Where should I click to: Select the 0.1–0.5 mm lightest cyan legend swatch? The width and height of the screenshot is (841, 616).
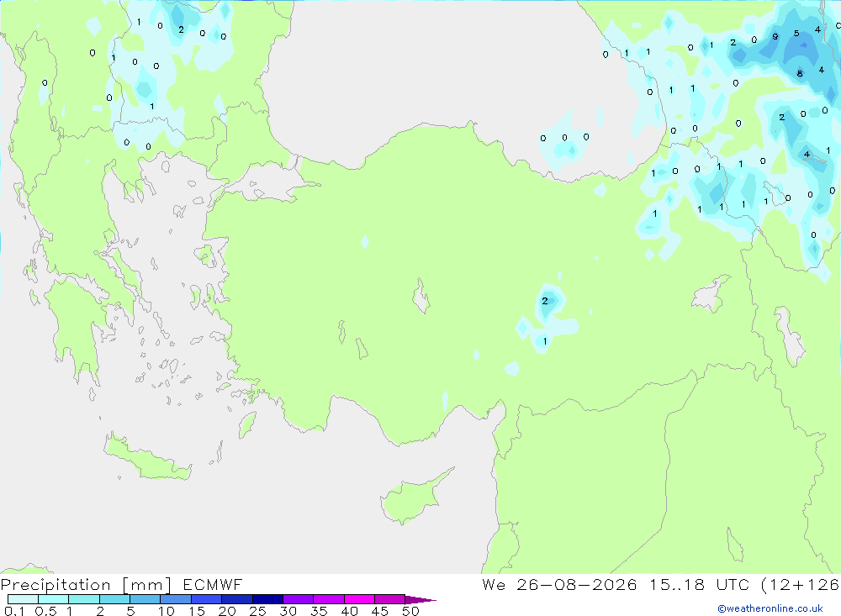click(x=23, y=599)
